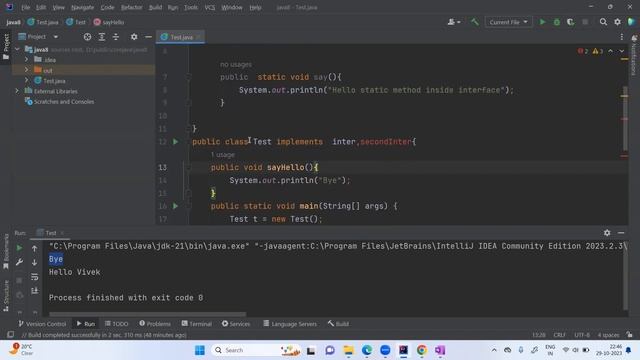Viewport: 640px width, 360px height.
Task: Click the warnings count indicator in editor
Action: coord(598,51)
